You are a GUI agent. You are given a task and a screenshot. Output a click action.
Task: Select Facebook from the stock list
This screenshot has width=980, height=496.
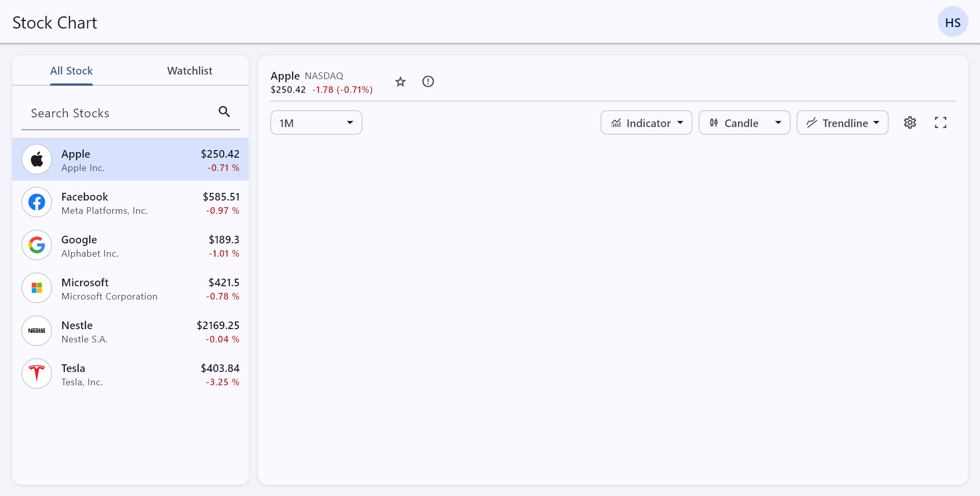pyautogui.click(x=130, y=203)
